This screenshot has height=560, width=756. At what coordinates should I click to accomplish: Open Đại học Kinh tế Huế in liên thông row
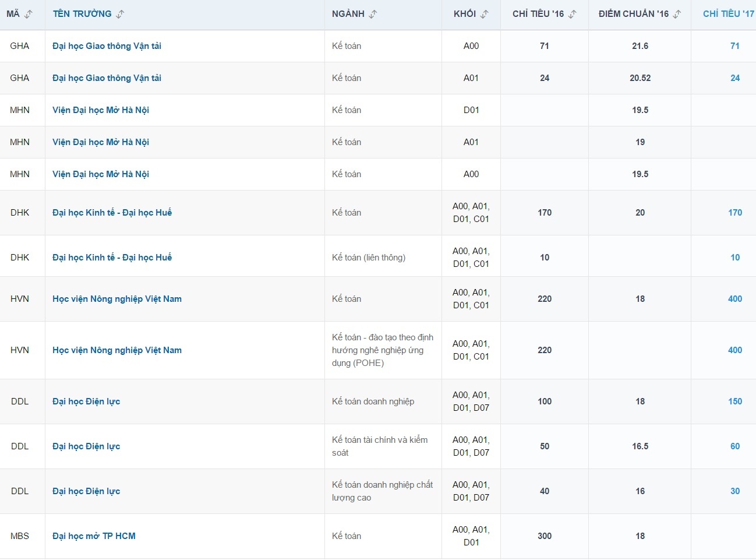point(112,258)
